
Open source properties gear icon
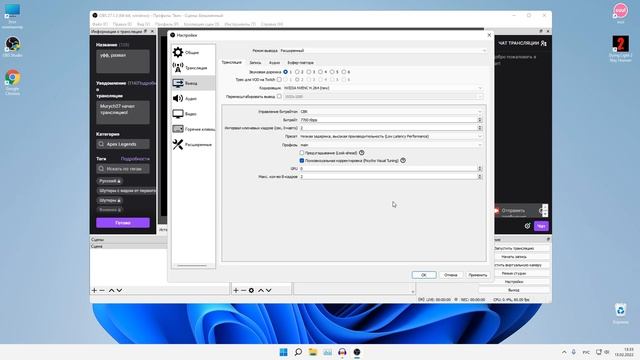(x=251, y=290)
